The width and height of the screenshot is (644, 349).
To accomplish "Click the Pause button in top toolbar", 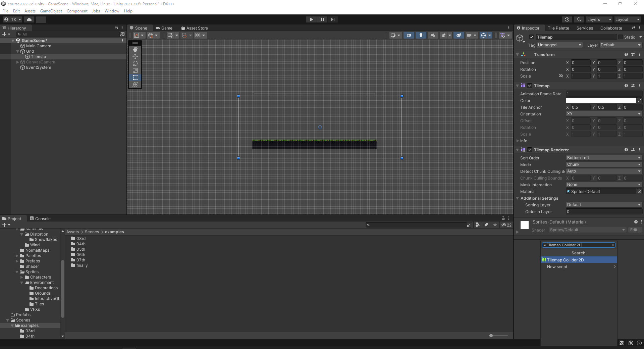I will click(x=322, y=19).
